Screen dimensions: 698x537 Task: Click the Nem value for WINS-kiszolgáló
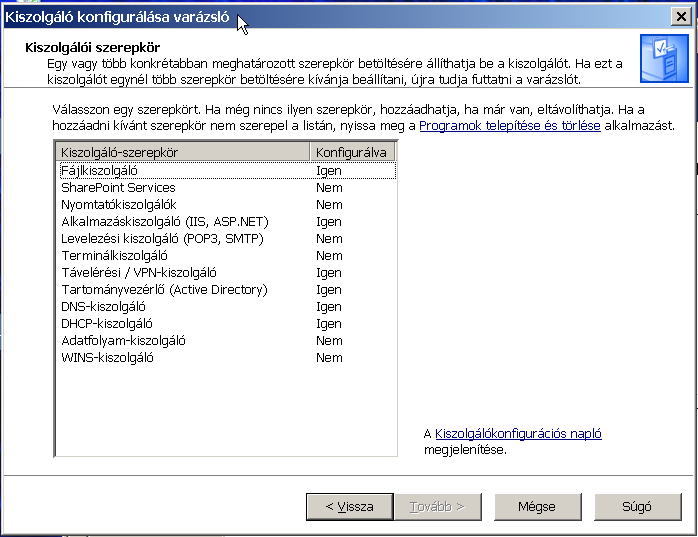tap(329, 358)
